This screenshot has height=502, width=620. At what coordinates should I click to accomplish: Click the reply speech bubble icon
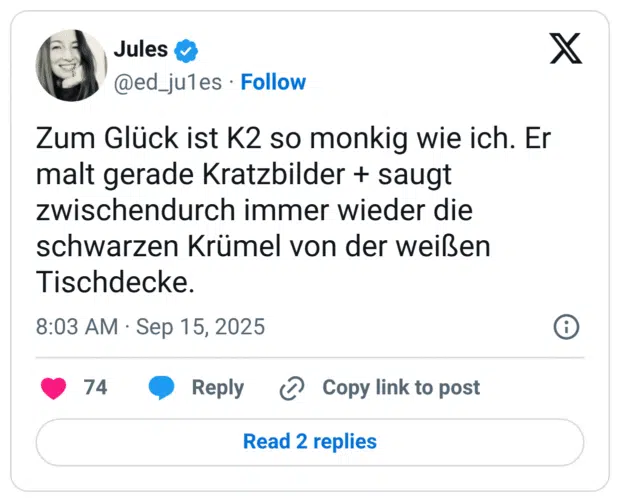click(161, 388)
